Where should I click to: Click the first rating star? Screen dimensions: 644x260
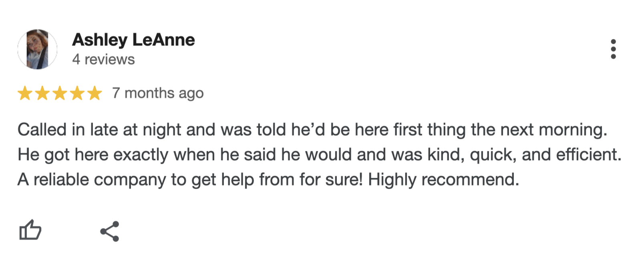pyautogui.click(x=25, y=93)
